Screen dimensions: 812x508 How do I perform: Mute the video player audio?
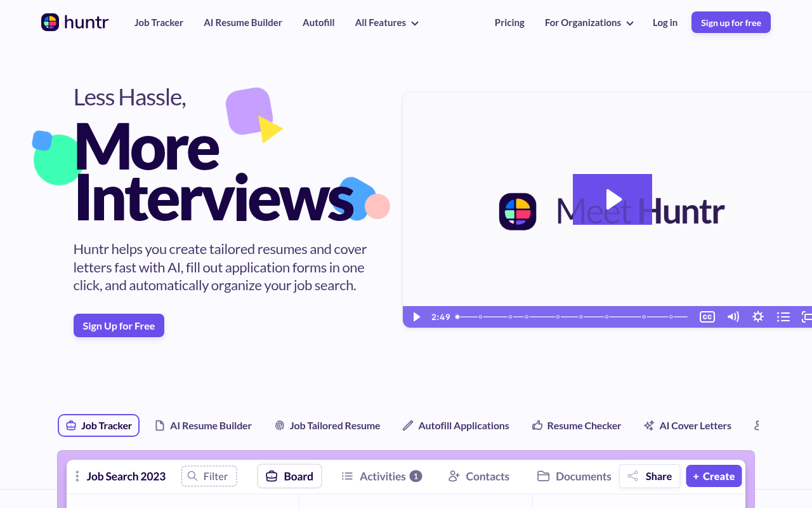coord(733,316)
